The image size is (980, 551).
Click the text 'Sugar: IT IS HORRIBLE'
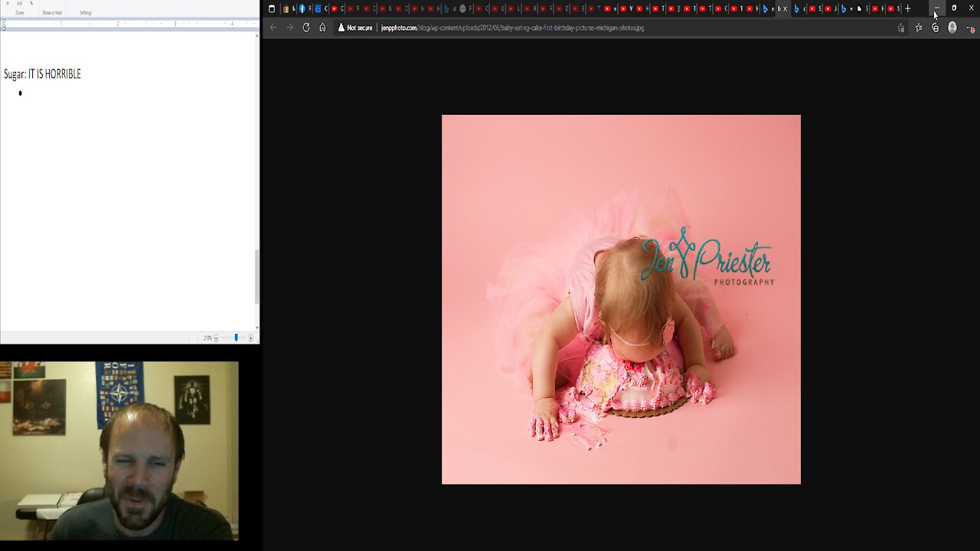[x=42, y=74]
